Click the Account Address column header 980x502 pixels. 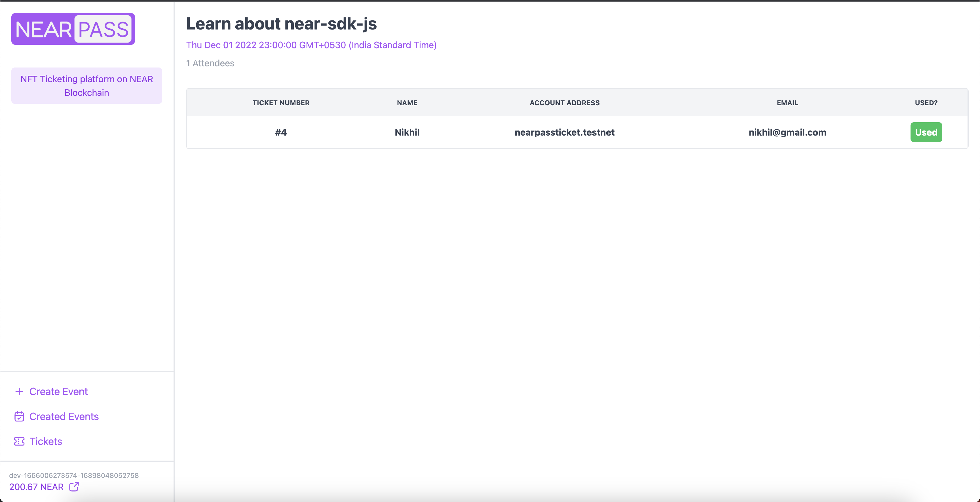coord(564,103)
